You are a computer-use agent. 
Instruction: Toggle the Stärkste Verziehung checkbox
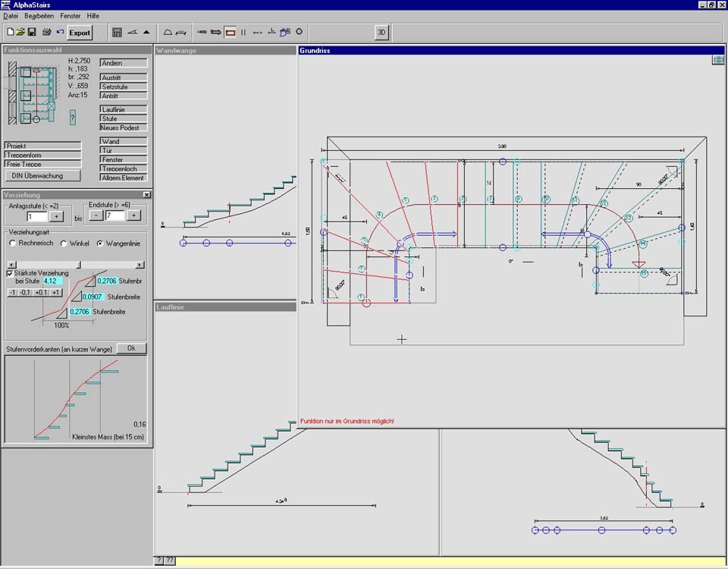tap(10, 273)
